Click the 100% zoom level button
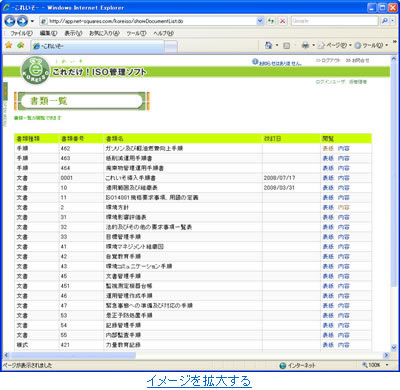This screenshot has width=400, height=390. [371, 365]
